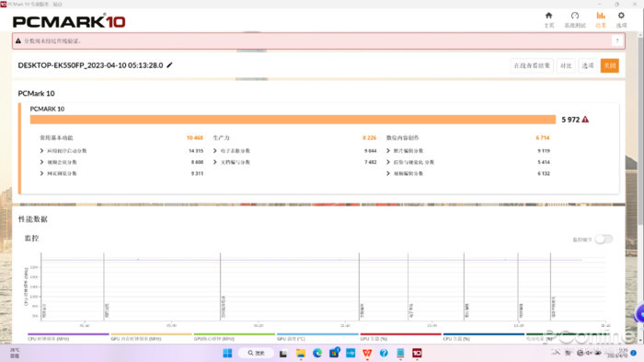Image resolution: width=644 pixels, height=362 pixels.
Task: Launch Microsoft Edge from the taskbar
Action: (317, 353)
